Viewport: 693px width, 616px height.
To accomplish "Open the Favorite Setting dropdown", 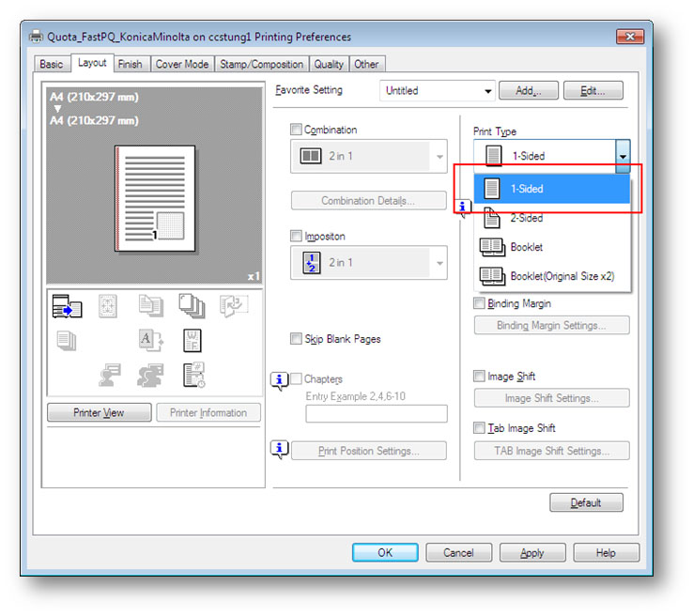I will pyautogui.click(x=487, y=91).
